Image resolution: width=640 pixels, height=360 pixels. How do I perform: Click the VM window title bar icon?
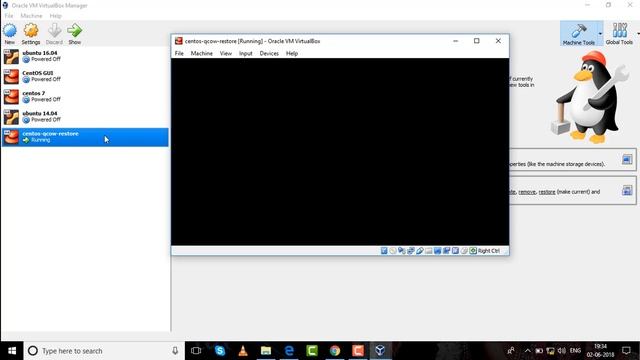click(x=178, y=41)
